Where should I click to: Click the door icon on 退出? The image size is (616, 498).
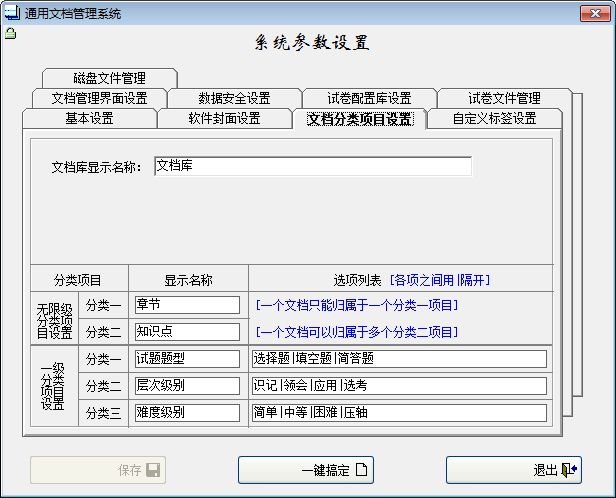coord(569,470)
